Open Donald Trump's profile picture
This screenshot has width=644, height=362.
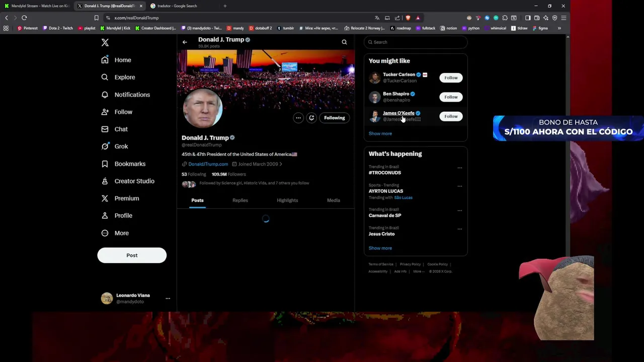click(202, 108)
